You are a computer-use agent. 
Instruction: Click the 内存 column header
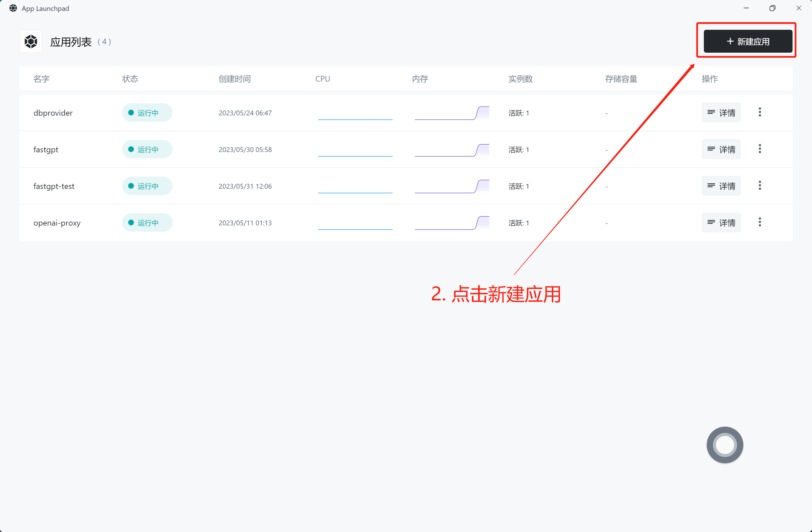420,79
